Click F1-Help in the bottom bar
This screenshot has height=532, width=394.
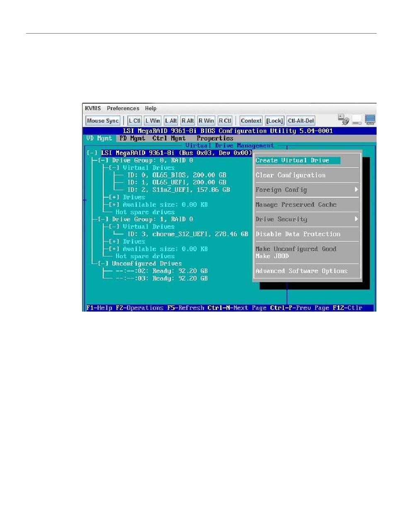coord(98,308)
